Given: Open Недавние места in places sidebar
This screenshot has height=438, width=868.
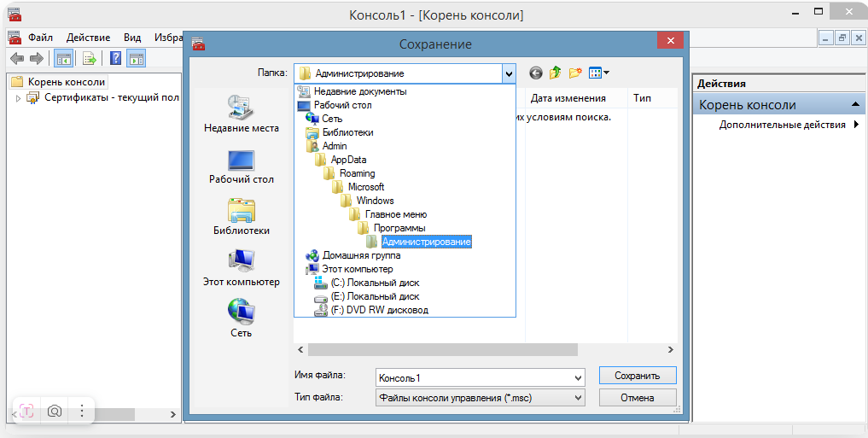Looking at the screenshot, I should pyautogui.click(x=241, y=114).
